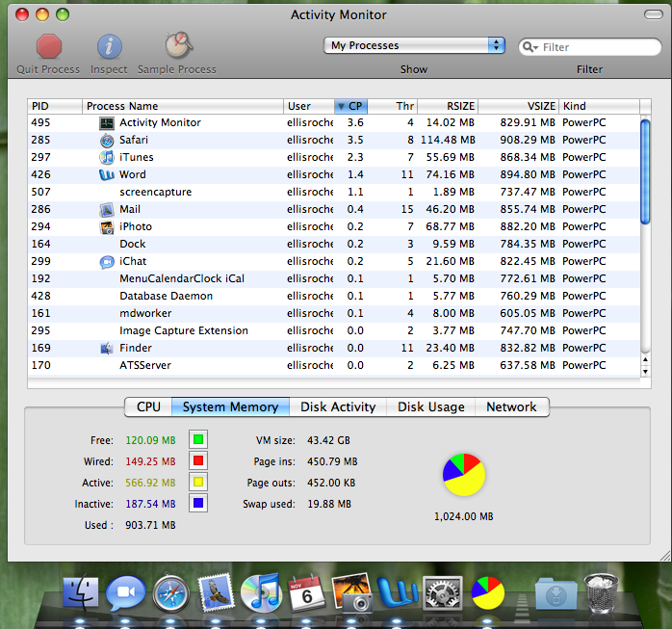Open Mail from the Dock
672x629 pixels.
[217, 593]
